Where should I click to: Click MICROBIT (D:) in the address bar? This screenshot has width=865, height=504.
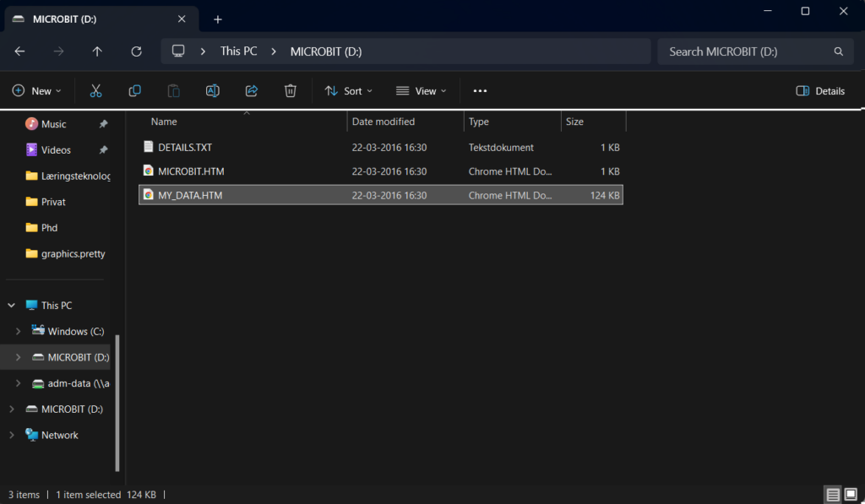tap(326, 51)
